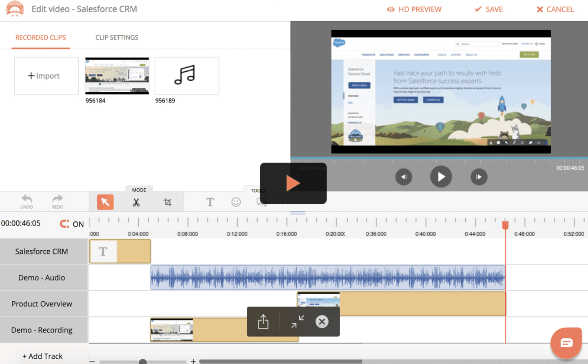
Task: Save the video with the SAVE button
Action: (x=488, y=9)
